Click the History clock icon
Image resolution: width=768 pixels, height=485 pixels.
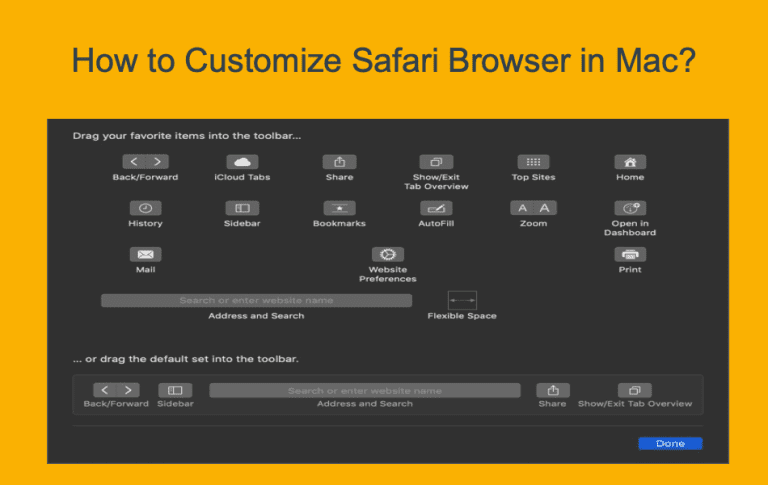(145, 208)
